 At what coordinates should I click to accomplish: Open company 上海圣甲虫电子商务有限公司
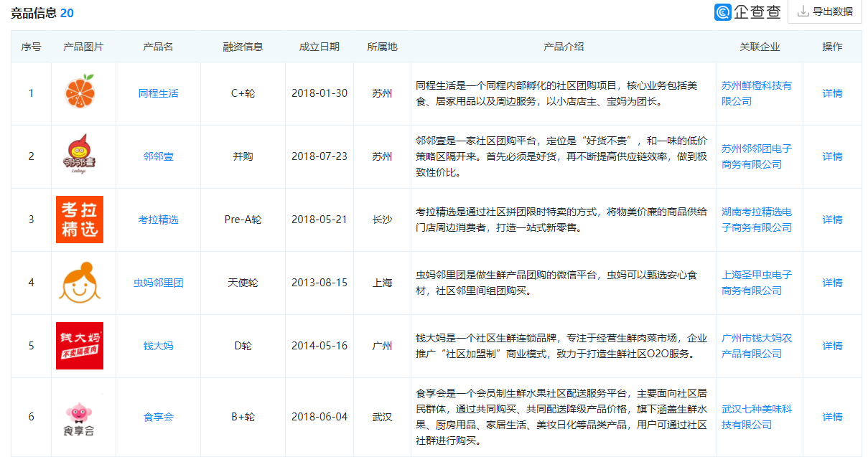pos(757,283)
